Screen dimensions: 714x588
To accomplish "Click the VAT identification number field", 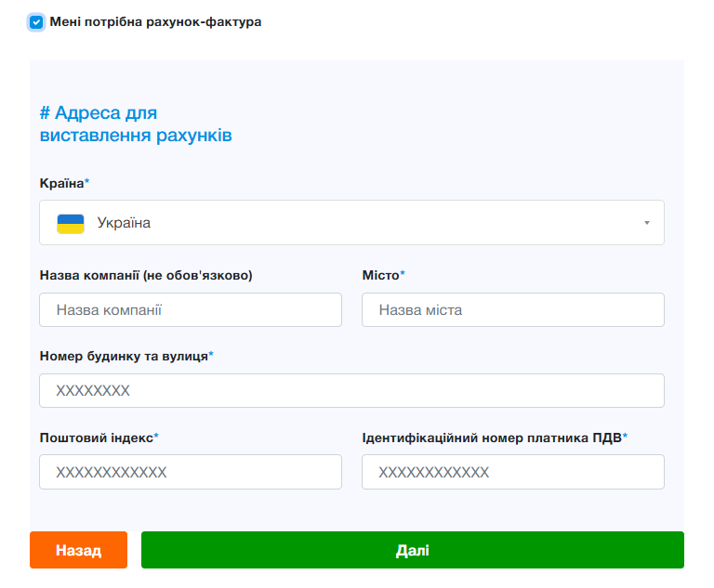I will (513, 472).
